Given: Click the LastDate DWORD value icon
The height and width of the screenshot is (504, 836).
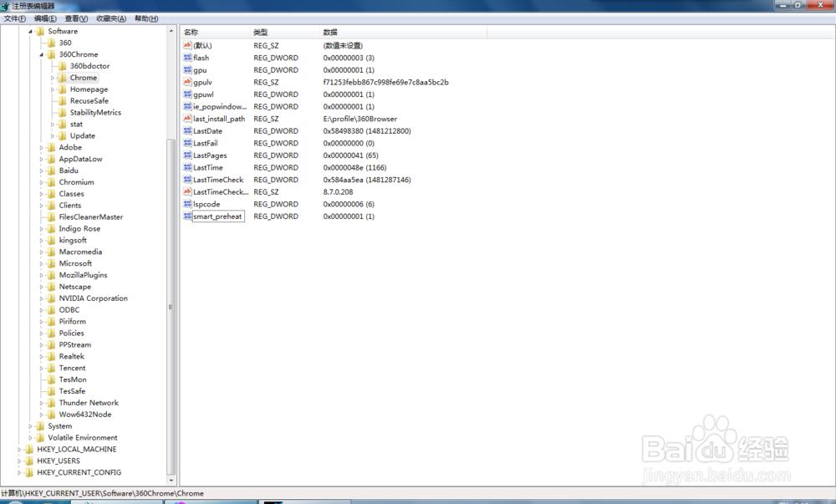Looking at the screenshot, I should (187, 131).
